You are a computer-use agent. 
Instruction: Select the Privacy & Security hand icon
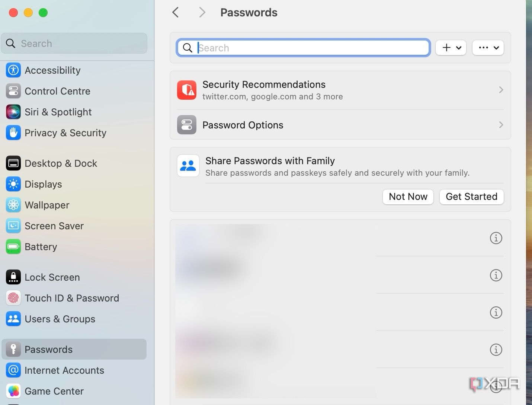coord(13,133)
